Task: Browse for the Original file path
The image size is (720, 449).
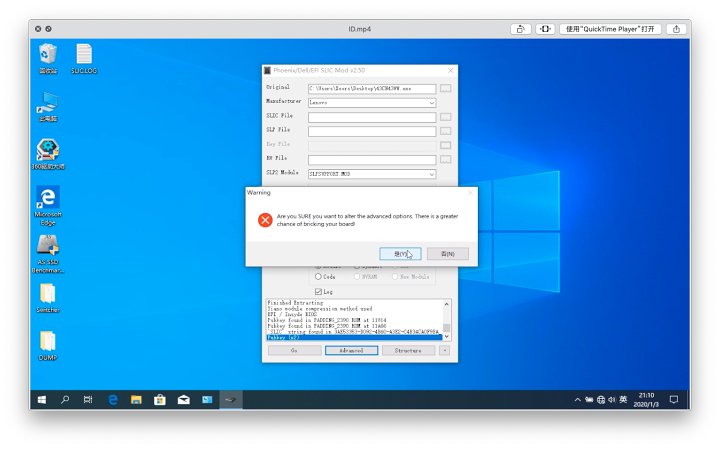Action: [x=446, y=88]
